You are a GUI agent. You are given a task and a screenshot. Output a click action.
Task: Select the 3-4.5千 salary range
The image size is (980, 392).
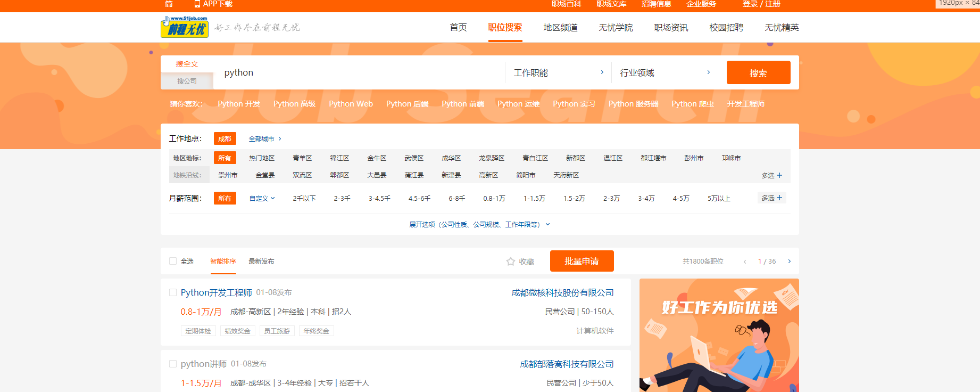pos(379,198)
